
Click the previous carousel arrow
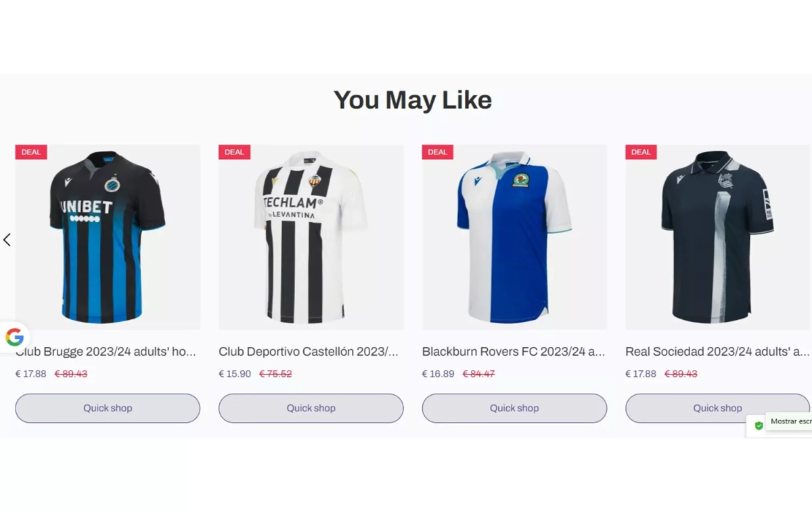7,239
